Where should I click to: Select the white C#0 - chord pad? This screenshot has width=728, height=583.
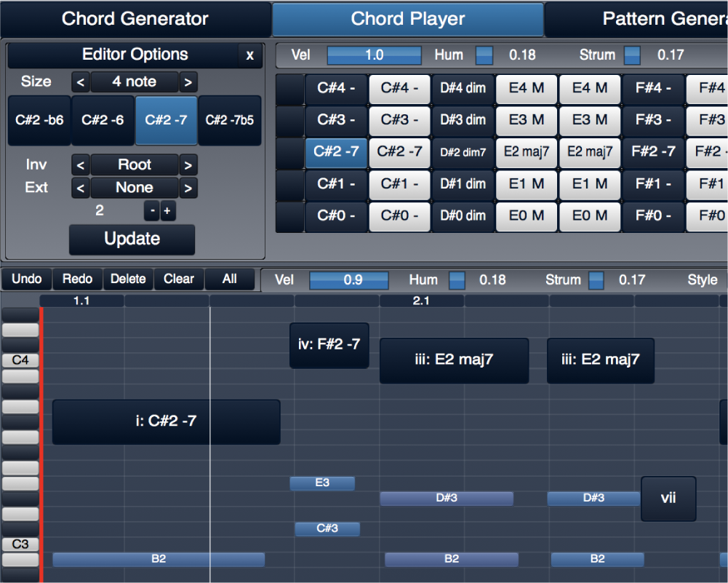click(399, 216)
